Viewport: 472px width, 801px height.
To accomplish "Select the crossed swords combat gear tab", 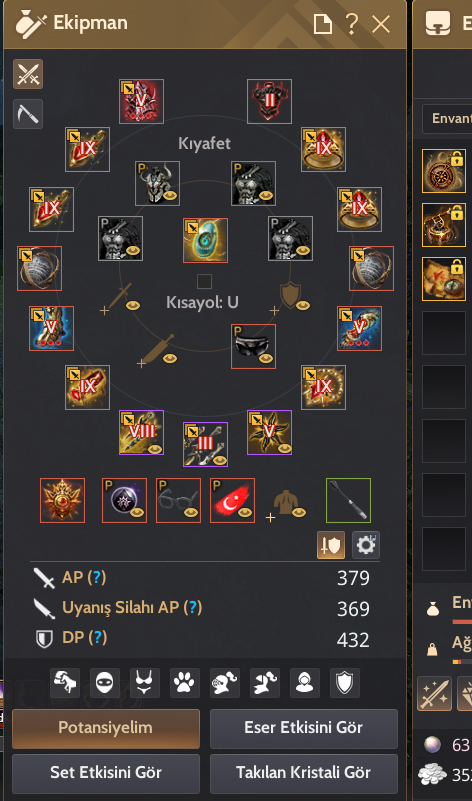I will coord(28,74).
